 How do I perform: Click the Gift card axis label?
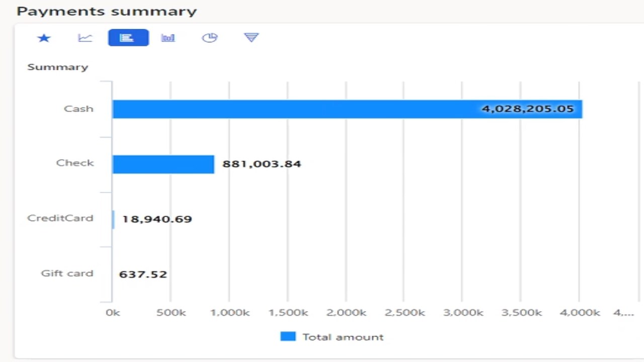click(67, 274)
